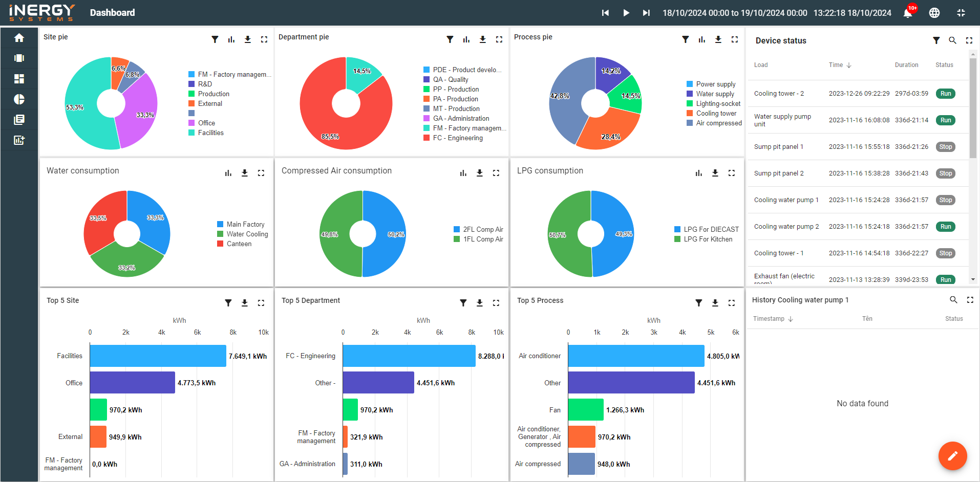This screenshot has height=482, width=980.
Task: Toggle Power supply legend in Process pie
Action: (711, 84)
